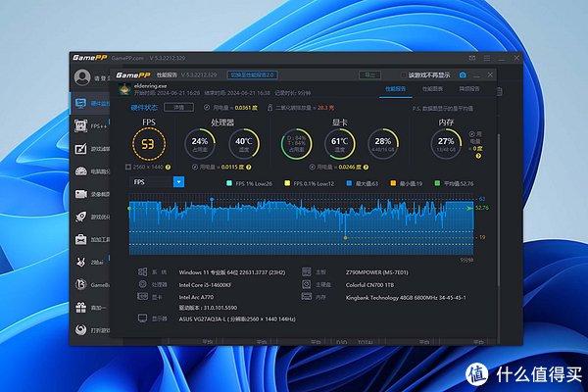The image size is (588, 392).
Task: Switch to the 性能报告 tab
Action: (x=396, y=89)
